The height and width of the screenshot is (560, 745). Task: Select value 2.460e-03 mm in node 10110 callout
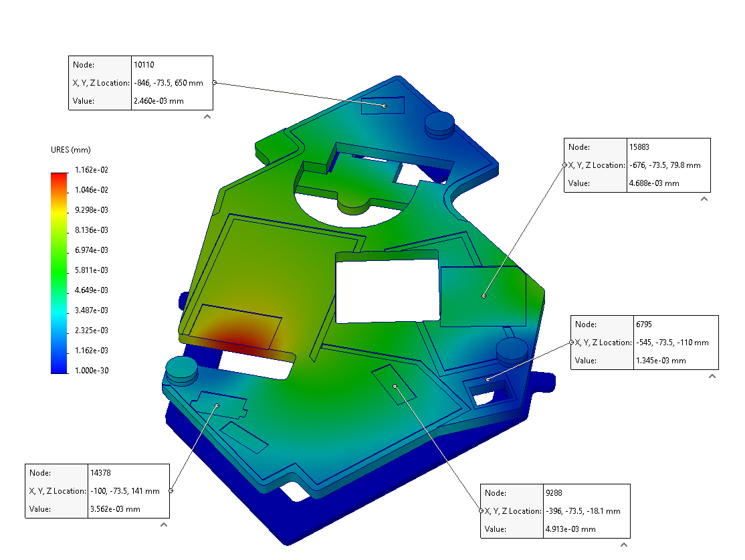158,101
